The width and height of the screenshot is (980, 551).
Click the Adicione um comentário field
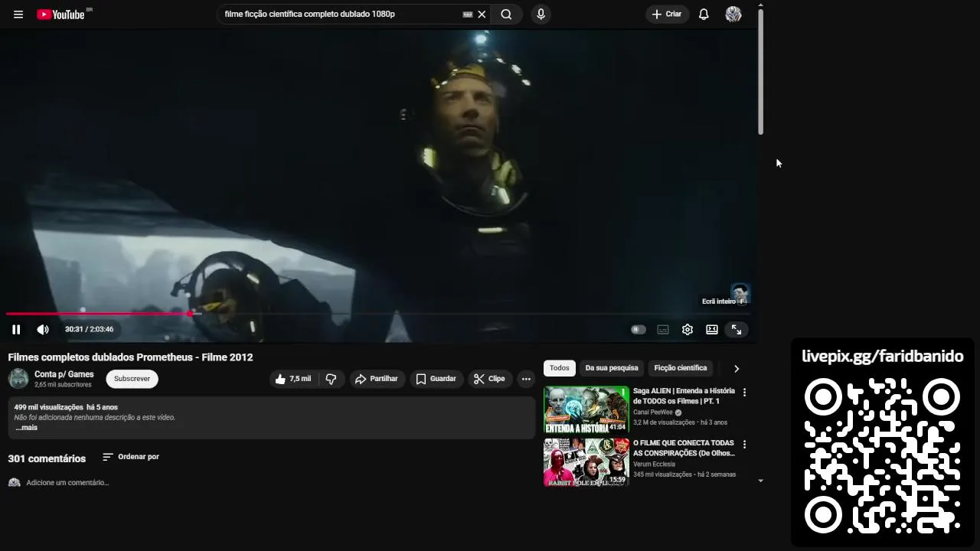(x=67, y=483)
